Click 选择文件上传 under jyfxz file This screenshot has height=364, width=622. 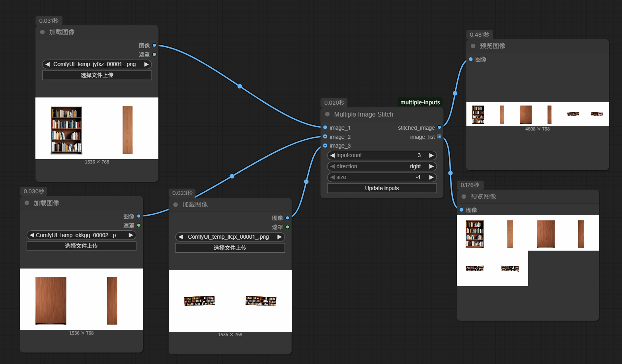point(97,75)
